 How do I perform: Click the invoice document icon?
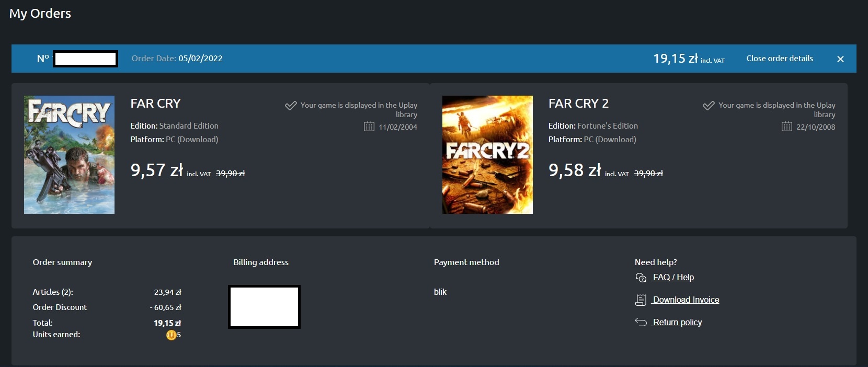pyautogui.click(x=641, y=300)
